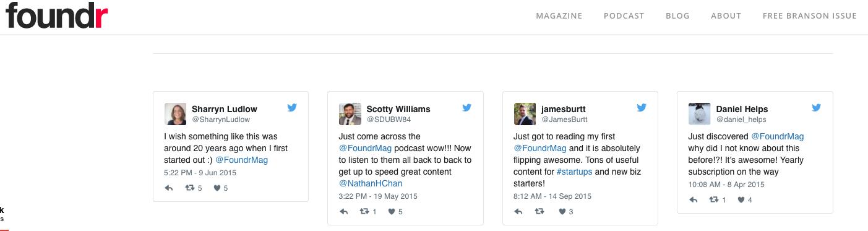
Task: Click the foundr logo
Action: tap(57, 15)
